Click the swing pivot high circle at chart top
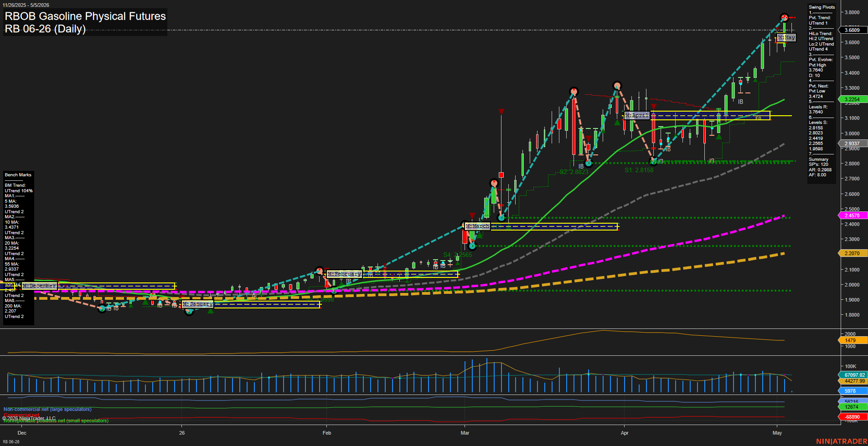Viewport: 868px width, 446px height. [x=784, y=18]
